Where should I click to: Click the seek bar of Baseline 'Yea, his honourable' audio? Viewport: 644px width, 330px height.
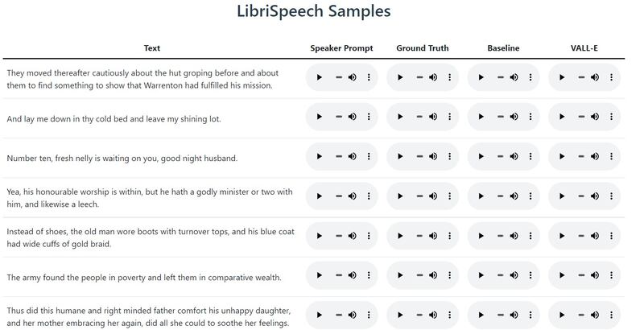coord(499,196)
